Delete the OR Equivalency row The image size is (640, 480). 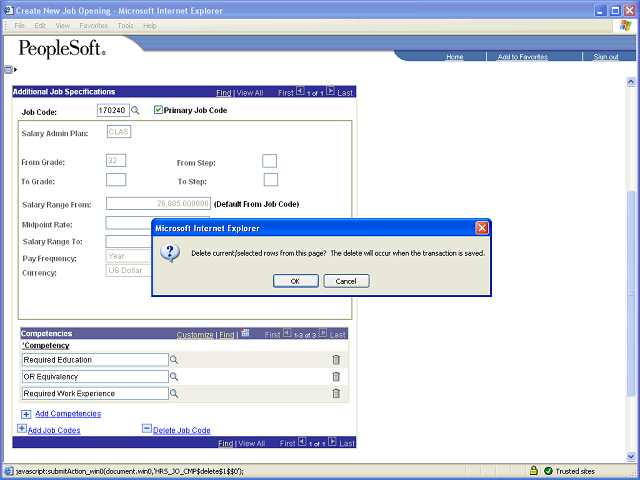coord(336,376)
